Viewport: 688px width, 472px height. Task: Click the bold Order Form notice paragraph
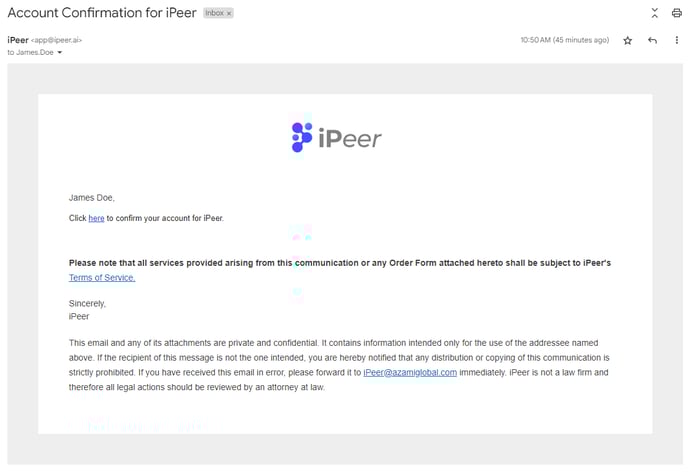point(339,263)
